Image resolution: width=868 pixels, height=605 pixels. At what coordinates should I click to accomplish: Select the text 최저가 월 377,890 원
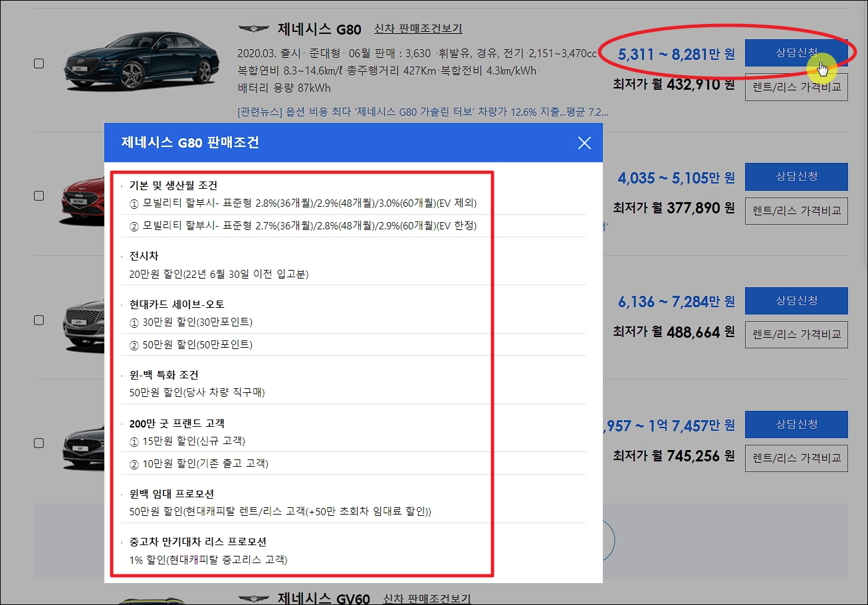tap(674, 208)
